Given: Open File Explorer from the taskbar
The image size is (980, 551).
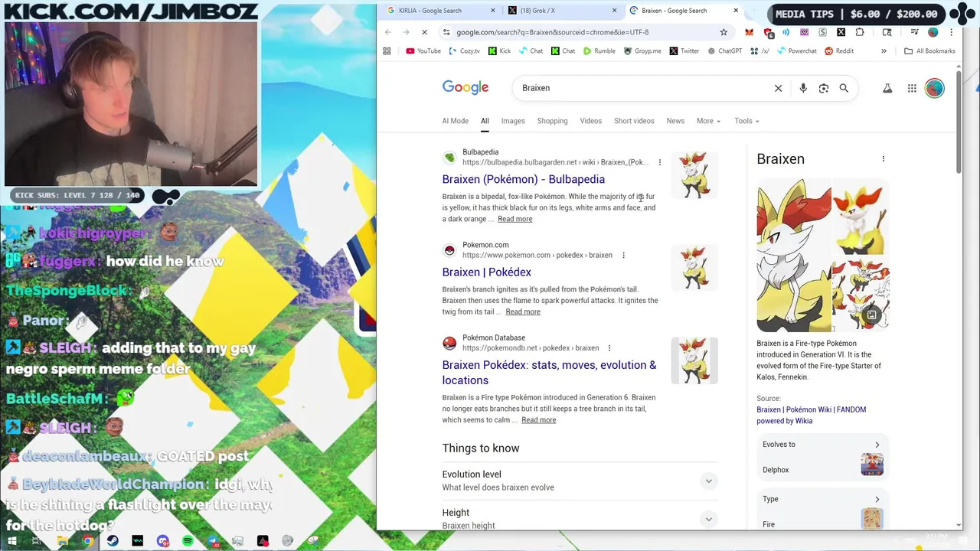Looking at the screenshot, I should coord(62,541).
